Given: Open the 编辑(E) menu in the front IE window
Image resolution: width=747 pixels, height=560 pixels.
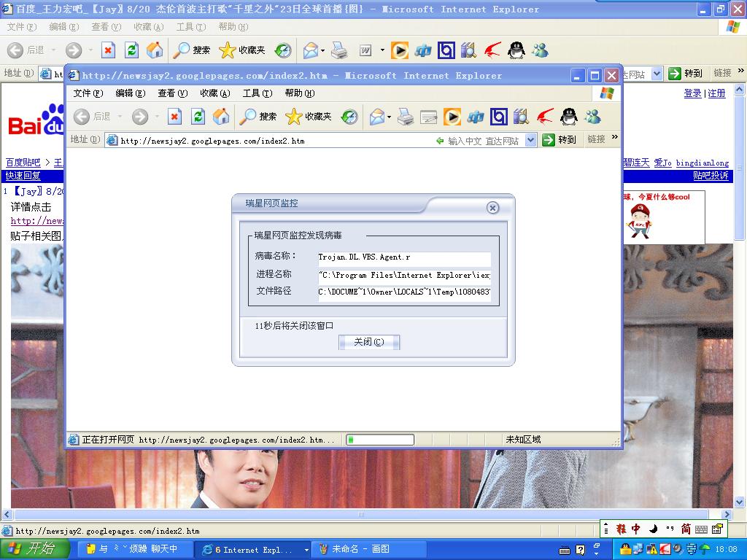Looking at the screenshot, I should click(131, 93).
